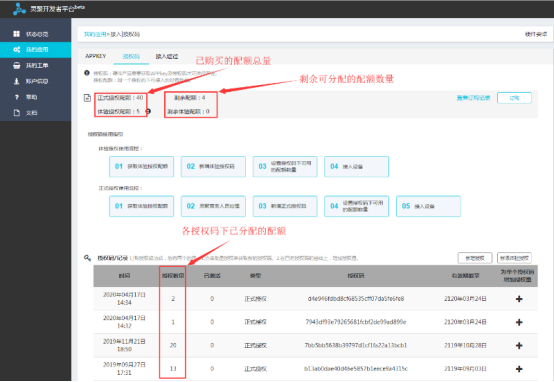Click quota count 20 in the table
This screenshot has height=382, width=554.
coord(173,345)
